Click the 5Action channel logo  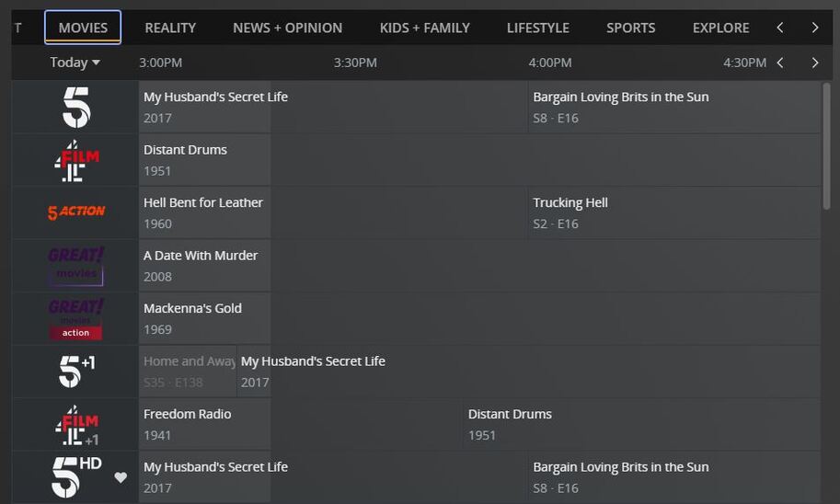coord(75,212)
